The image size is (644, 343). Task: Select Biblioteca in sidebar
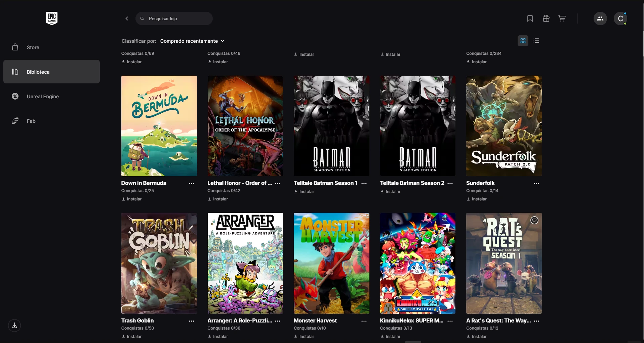click(x=51, y=72)
